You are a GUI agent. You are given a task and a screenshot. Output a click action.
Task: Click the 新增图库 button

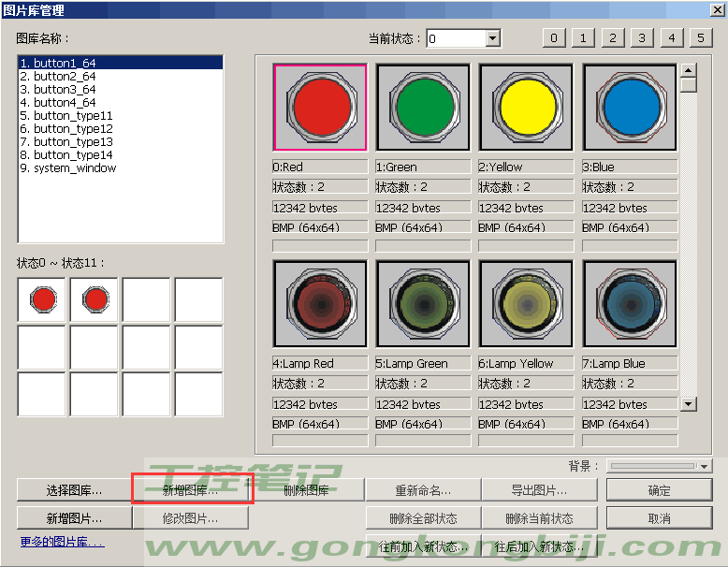tap(190, 490)
